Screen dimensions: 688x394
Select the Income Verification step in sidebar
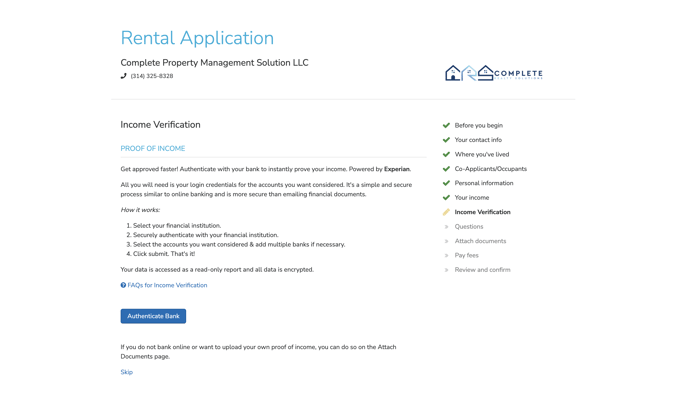[482, 212]
